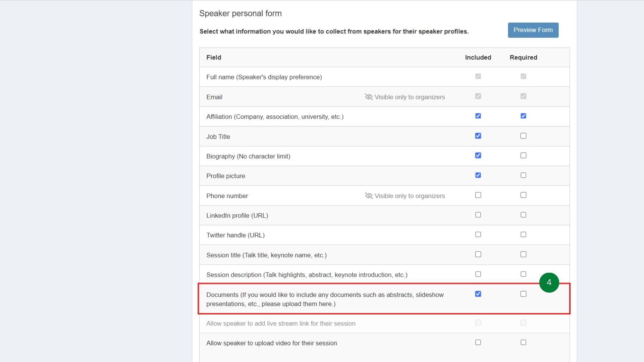
Task: Click the Speaker personal form heading
Action: (x=240, y=13)
